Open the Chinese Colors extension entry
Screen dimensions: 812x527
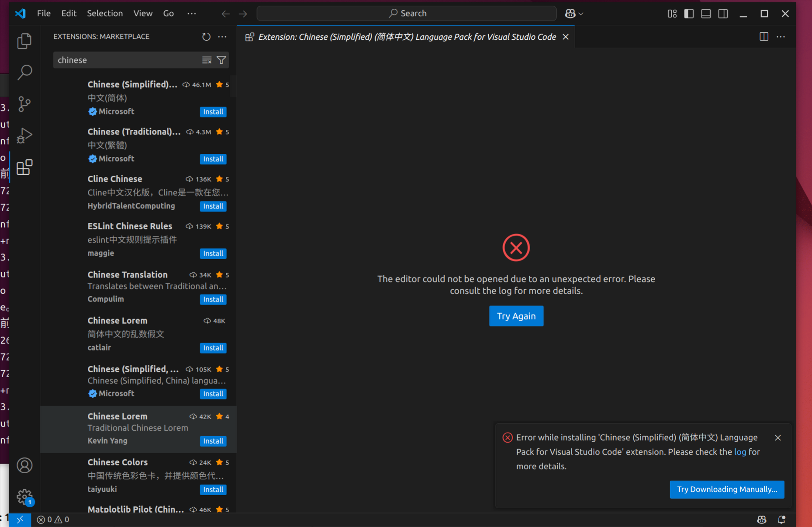click(138, 476)
